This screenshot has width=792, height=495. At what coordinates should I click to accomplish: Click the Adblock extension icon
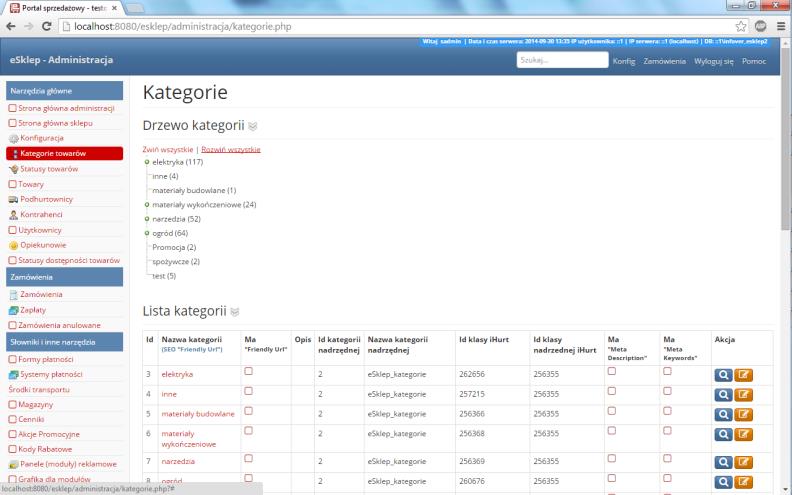760,26
